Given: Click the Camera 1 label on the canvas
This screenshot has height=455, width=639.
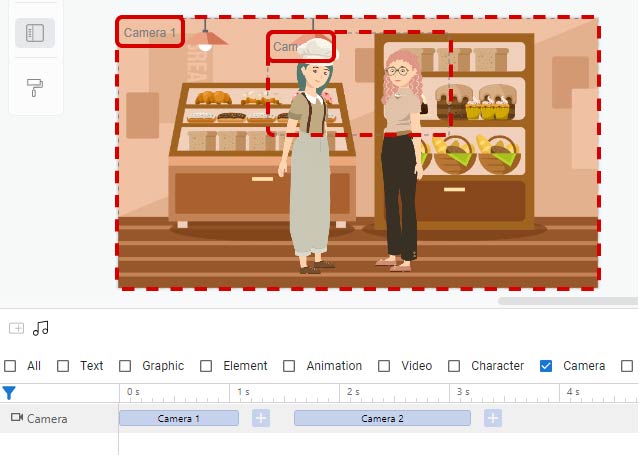Looking at the screenshot, I should 150,32.
